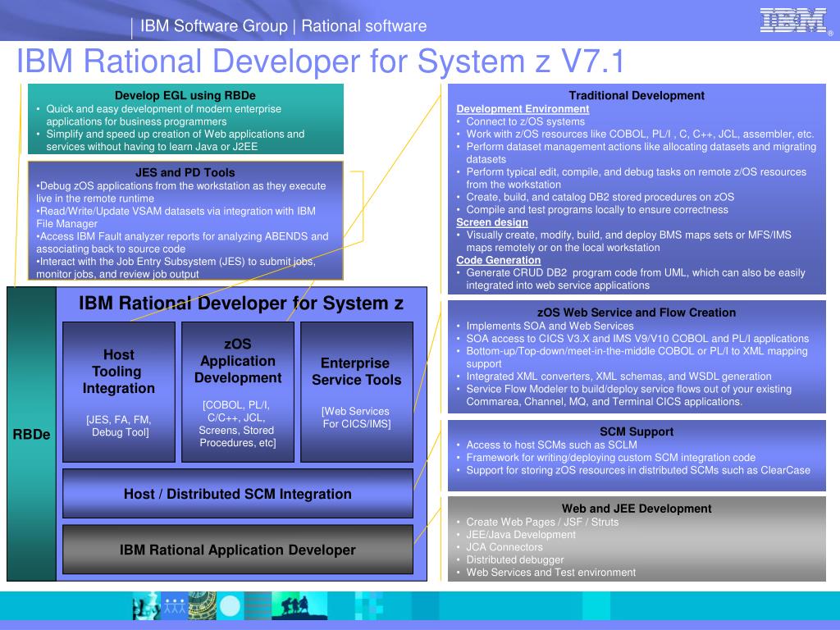Select the 'Web and JEE Development' heading
This screenshot has width=840, height=630.
[x=637, y=509]
